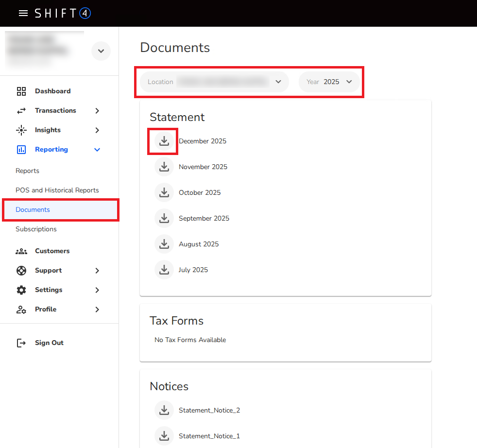Expand the Settings submenu arrow
The image size is (477, 448).
coord(97,290)
